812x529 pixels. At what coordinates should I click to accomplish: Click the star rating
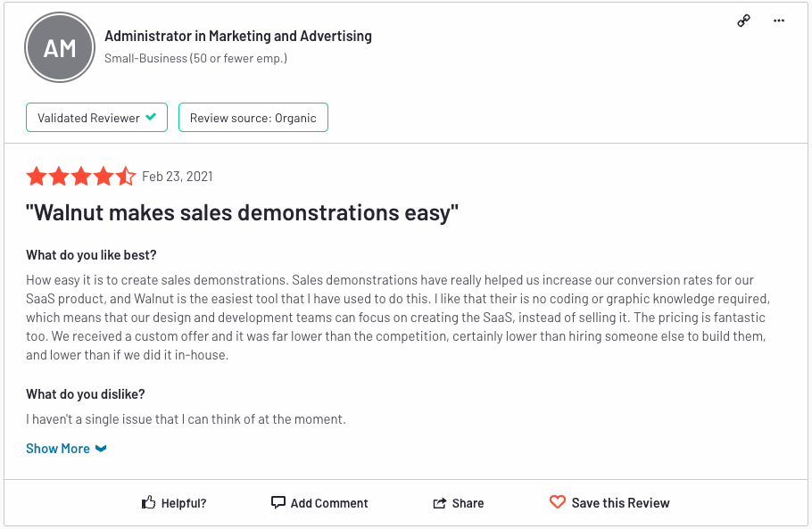81,176
